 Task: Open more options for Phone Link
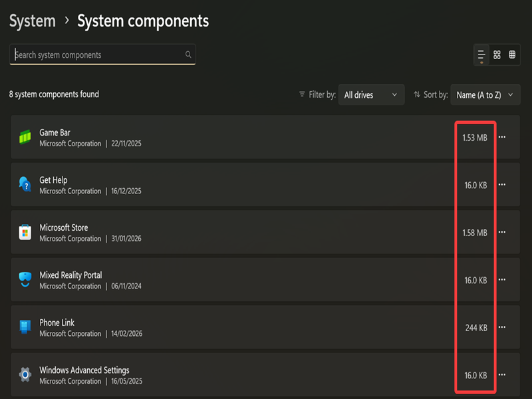point(502,327)
